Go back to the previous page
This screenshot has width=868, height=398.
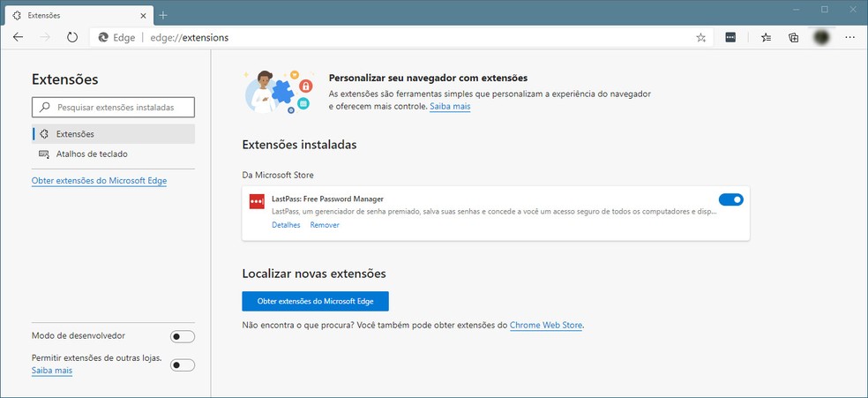click(x=18, y=37)
